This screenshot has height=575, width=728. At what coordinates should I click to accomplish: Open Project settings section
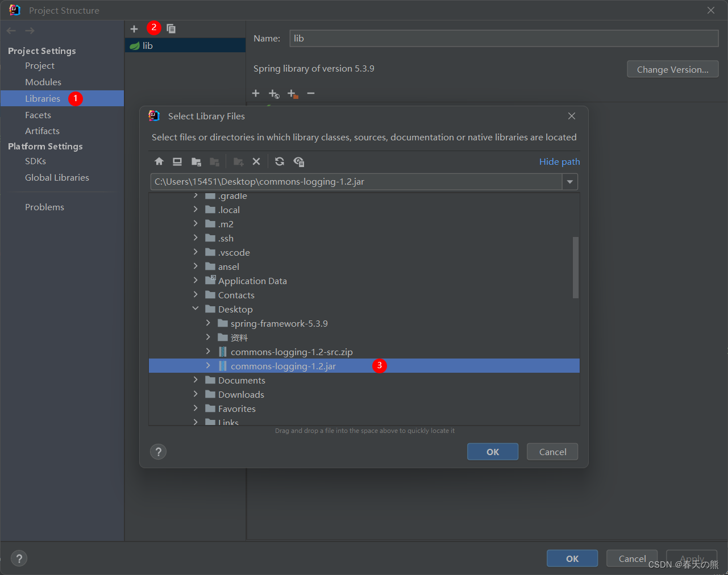[40, 66]
